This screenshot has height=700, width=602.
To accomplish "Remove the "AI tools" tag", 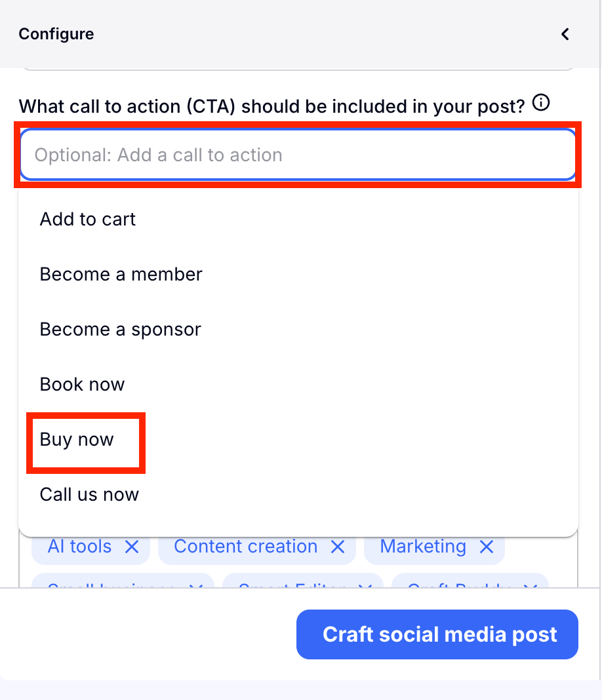I will (x=132, y=547).
